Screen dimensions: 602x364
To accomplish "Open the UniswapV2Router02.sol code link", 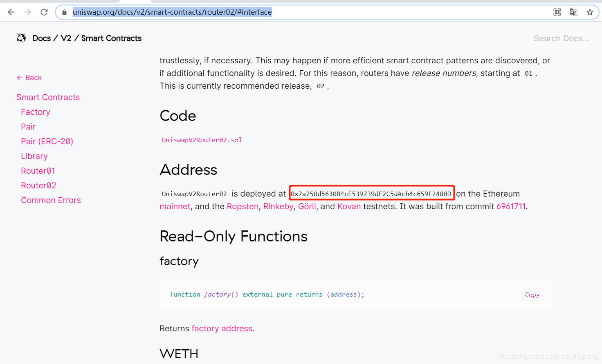I will pyautogui.click(x=202, y=140).
